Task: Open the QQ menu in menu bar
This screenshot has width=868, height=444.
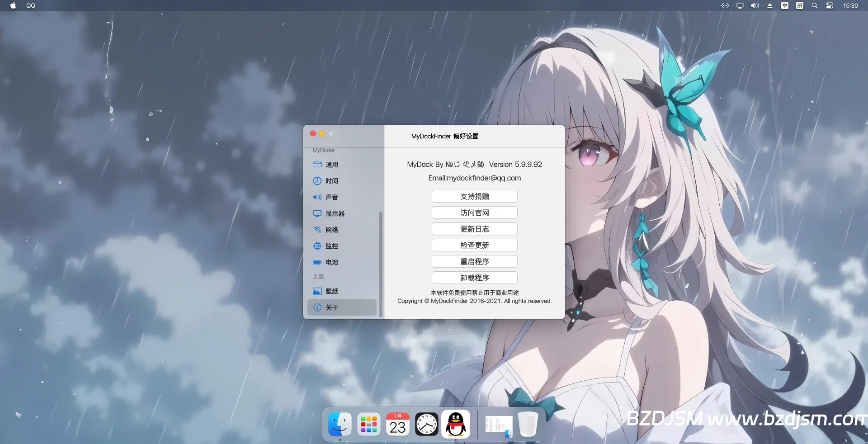Action: point(31,6)
